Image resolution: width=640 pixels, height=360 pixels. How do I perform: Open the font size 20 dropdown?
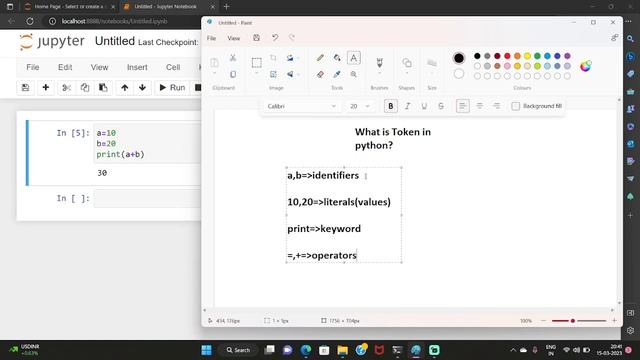(360, 106)
